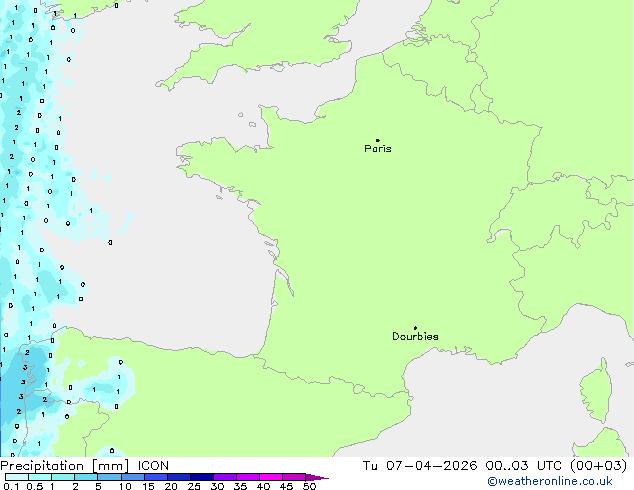Screen dimensions: 634x490
Task: Click the Precipitation [mm] title text
Action: (x=64, y=466)
